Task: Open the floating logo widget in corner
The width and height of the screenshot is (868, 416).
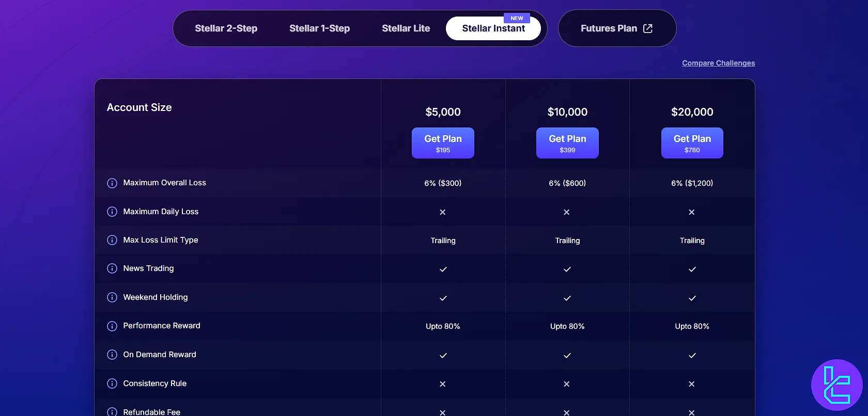Action: 837,385
